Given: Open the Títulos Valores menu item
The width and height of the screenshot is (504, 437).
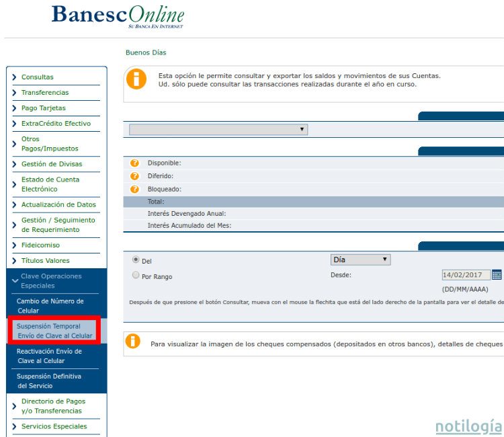Looking at the screenshot, I should pos(45,260).
